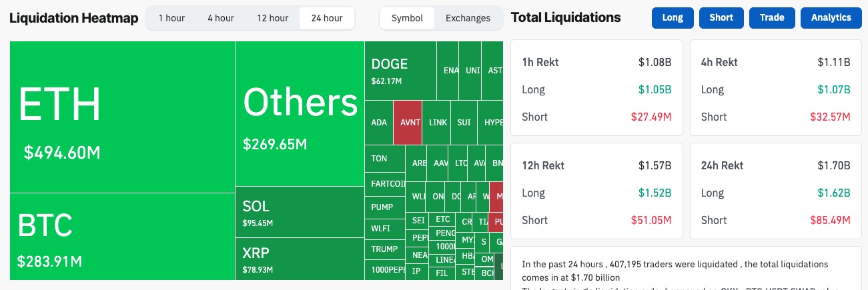Image resolution: width=868 pixels, height=290 pixels.
Task: Switch heatmap to 4 hour view
Action: 220,18
